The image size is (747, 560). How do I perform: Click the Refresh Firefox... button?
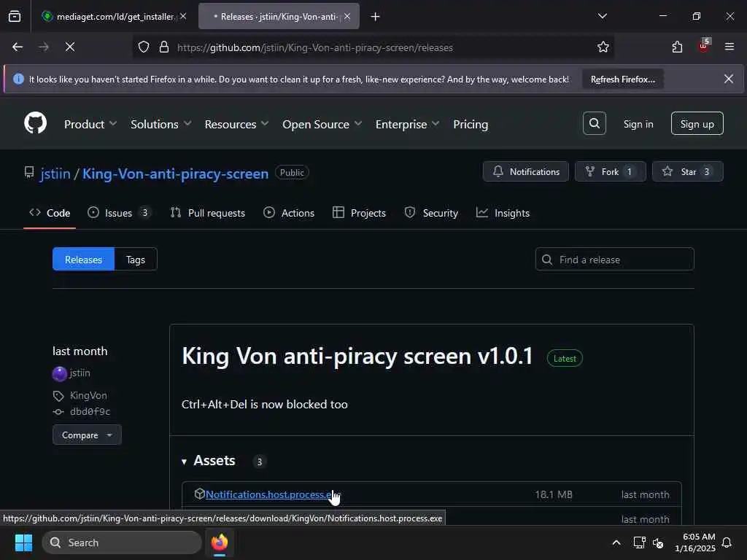[x=623, y=79]
